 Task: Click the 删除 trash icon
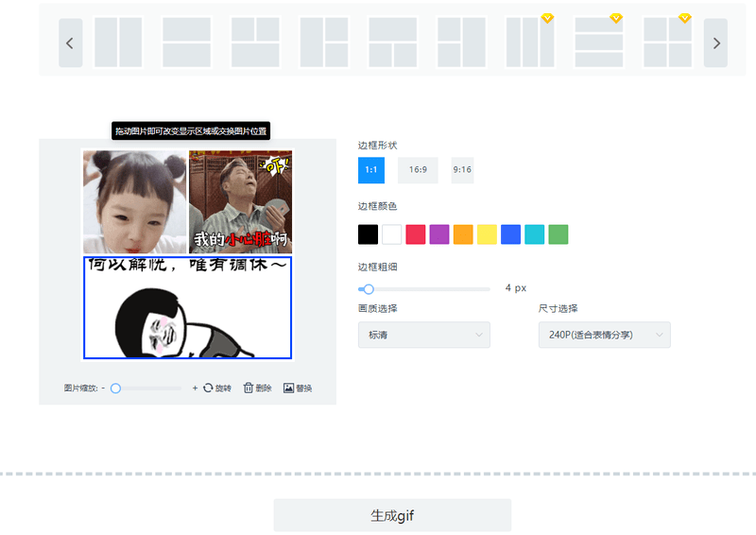click(x=249, y=388)
